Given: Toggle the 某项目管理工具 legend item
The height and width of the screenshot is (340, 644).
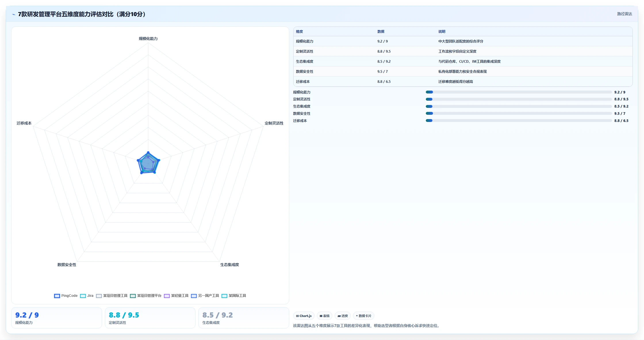Looking at the screenshot, I should [x=112, y=296].
